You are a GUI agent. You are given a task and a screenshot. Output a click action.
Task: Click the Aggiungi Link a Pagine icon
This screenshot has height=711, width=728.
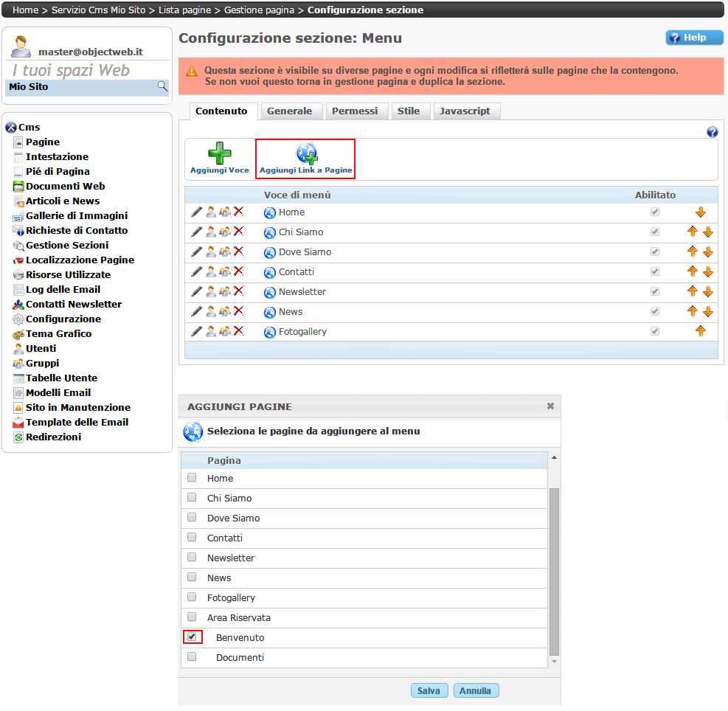tap(306, 153)
